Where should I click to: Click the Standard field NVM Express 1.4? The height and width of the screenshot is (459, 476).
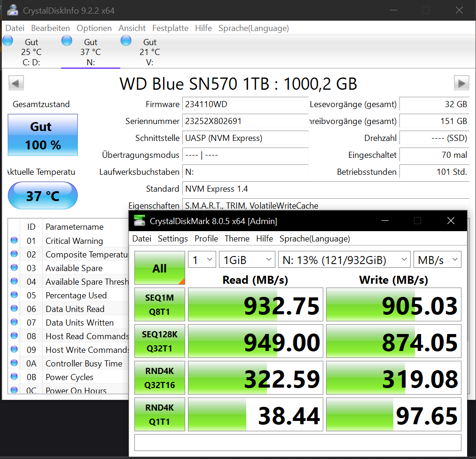point(326,189)
